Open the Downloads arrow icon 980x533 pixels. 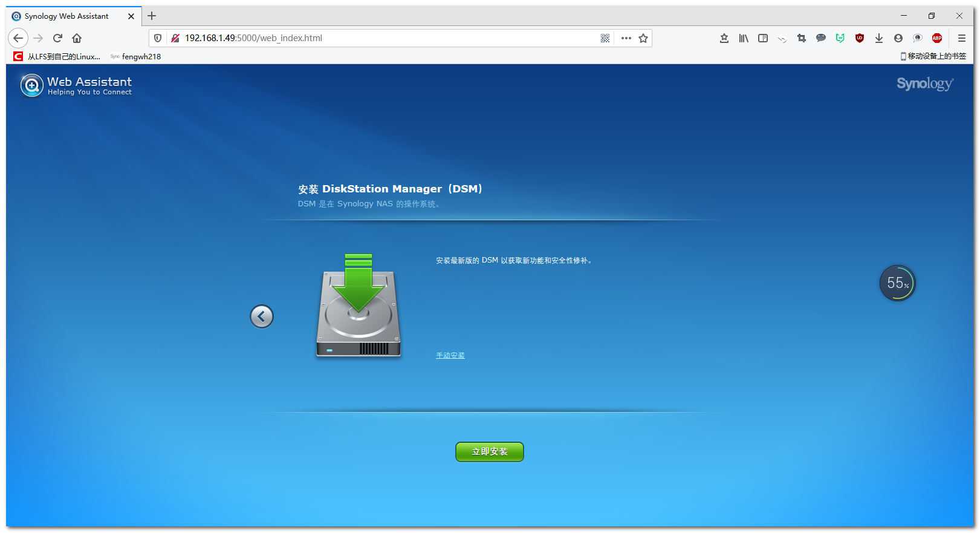(x=879, y=38)
